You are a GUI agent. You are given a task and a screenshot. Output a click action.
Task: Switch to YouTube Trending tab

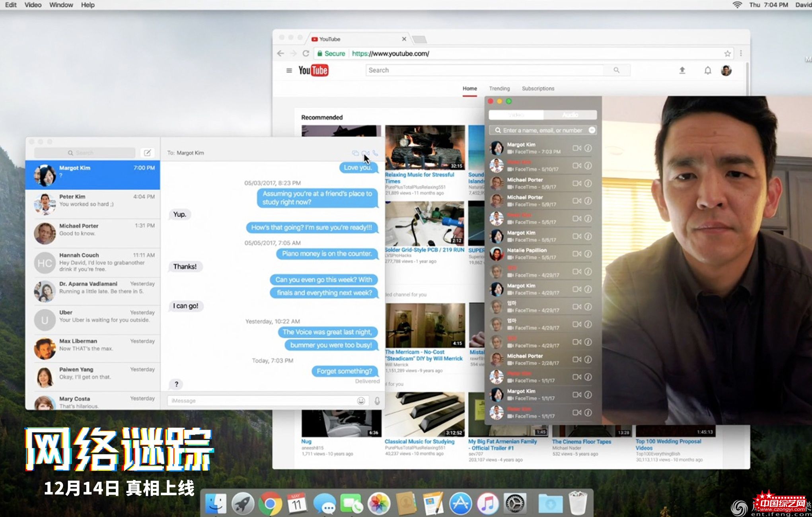point(499,88)
